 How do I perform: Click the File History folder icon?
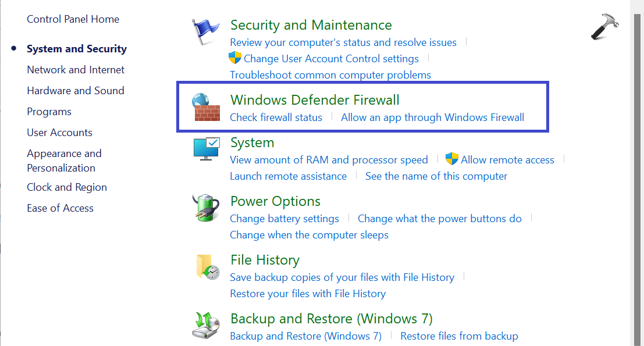tap(205, 267)
